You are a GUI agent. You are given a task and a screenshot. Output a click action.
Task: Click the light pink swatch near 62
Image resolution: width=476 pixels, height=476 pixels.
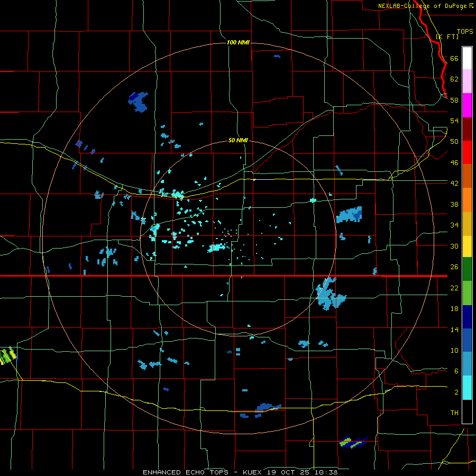click(467, 81)
